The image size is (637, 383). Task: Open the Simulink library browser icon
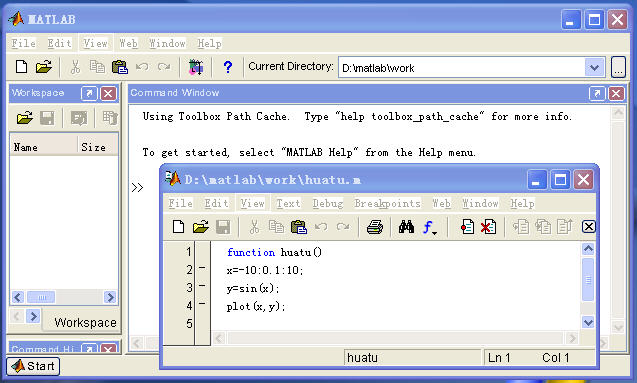tap(196, 67)
